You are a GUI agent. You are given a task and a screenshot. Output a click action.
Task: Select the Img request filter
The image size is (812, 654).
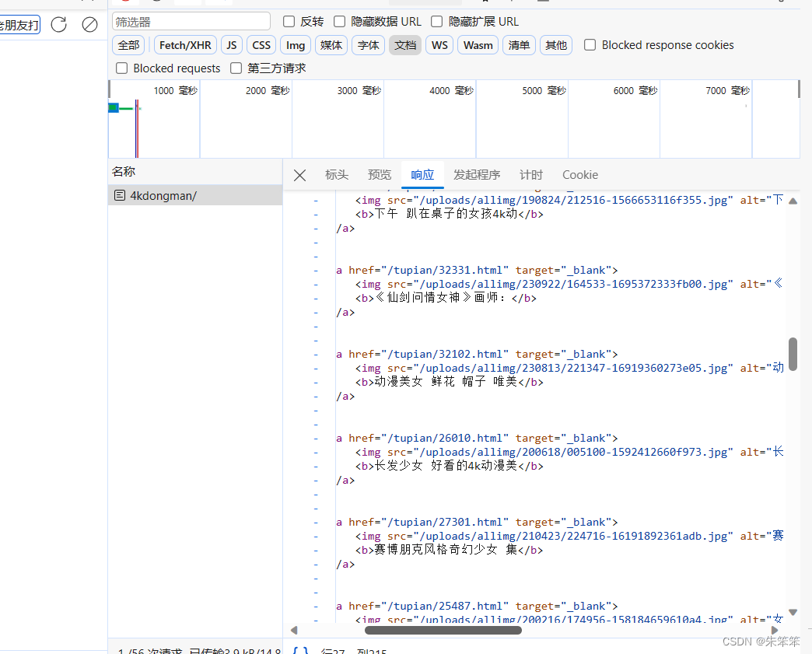[x=295, y=44]
